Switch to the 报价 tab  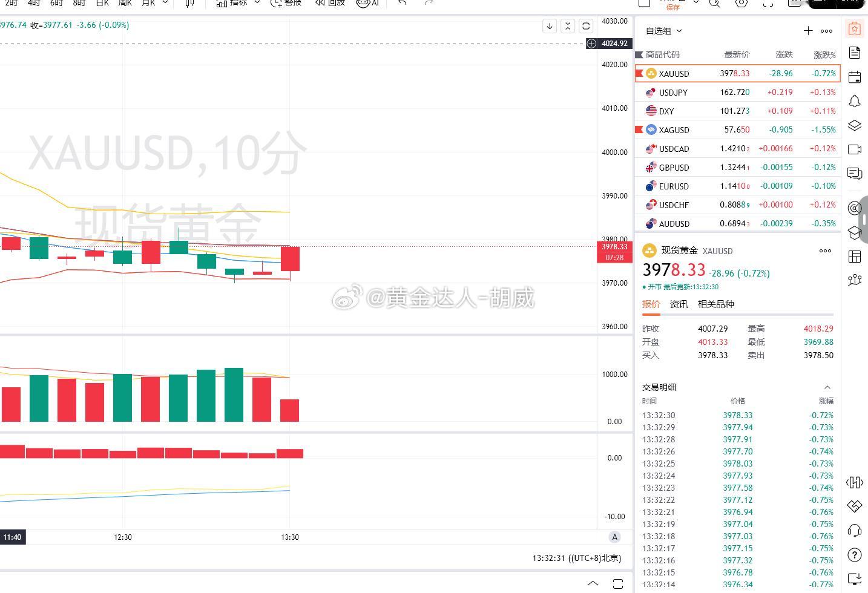coord(651,304)
